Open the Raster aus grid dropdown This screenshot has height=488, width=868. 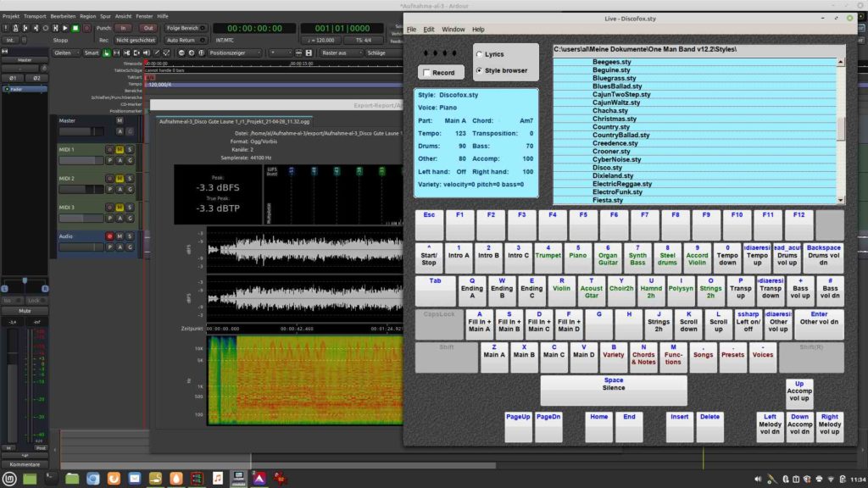pos(342,53)
